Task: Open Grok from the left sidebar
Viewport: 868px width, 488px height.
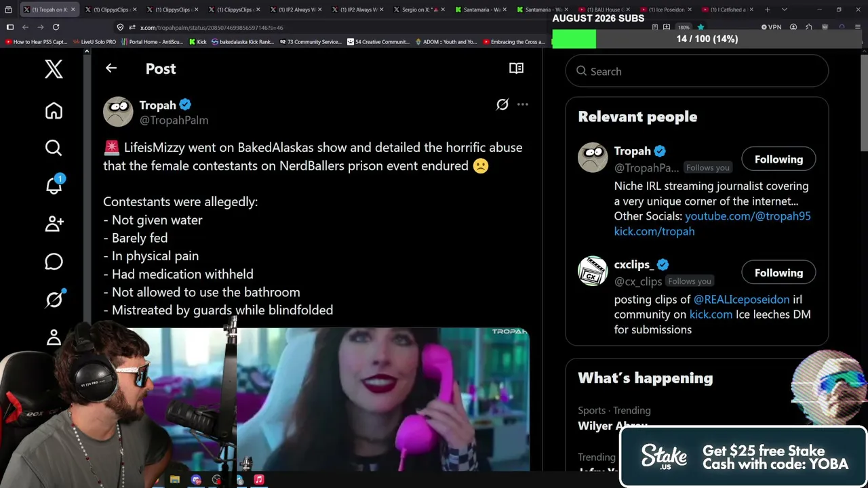Action: 54,299
